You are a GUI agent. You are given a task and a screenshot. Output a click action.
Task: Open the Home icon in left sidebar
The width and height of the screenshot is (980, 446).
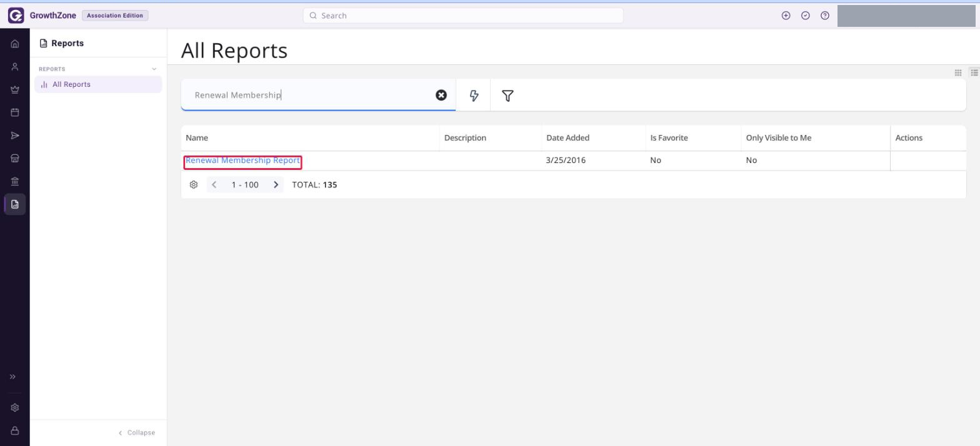point(15,44)
